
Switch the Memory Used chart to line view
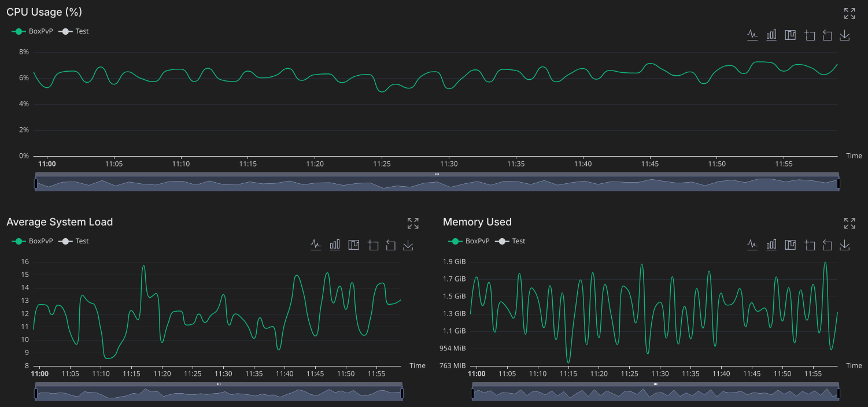coord(752,245)
